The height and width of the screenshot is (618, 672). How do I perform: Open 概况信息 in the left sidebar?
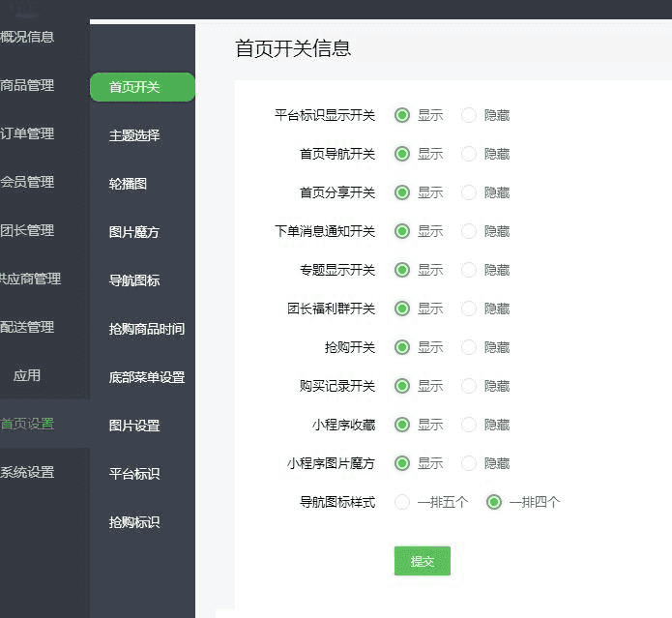[x=27, y=37]
